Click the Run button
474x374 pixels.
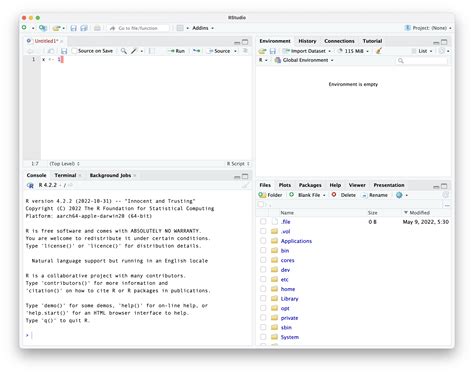pyautogui.click(x=176, y=51)
